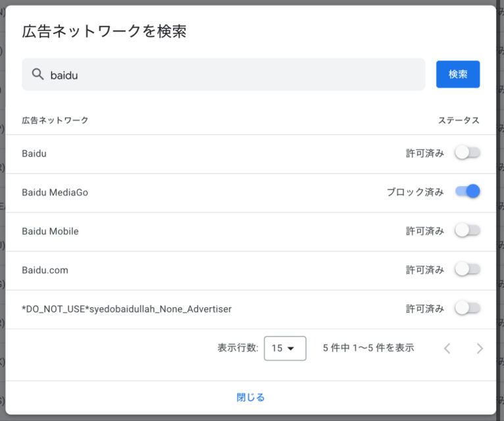Turn off the Baidu MediaGo block switch
This screenshot has width=504, height=421.
[x=468, y=191]
